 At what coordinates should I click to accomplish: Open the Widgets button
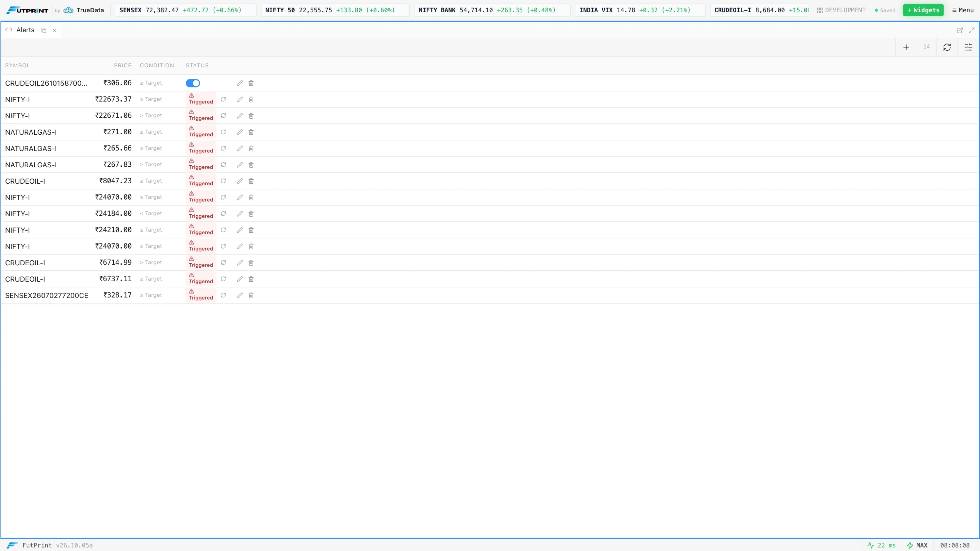(923, 10)
